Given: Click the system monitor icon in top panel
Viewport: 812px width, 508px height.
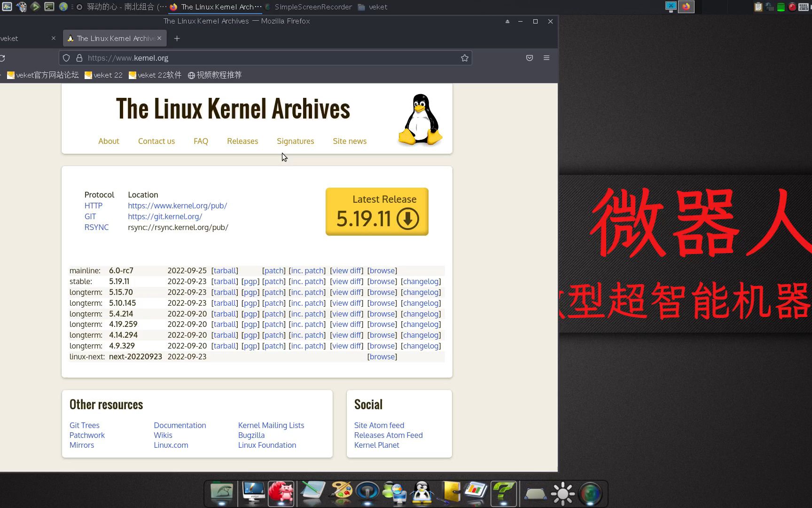Looking at the screenshot, I should click(x=7, y=7).
